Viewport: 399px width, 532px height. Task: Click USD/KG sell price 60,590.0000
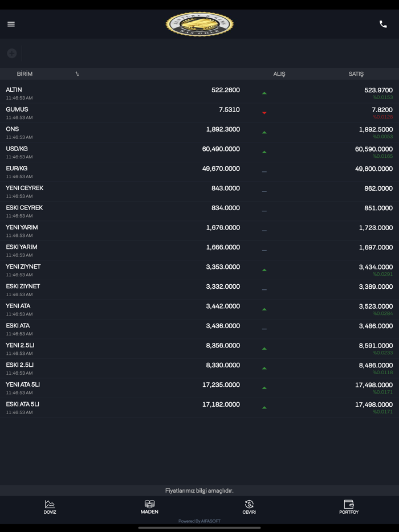click(x=374, y=149)
